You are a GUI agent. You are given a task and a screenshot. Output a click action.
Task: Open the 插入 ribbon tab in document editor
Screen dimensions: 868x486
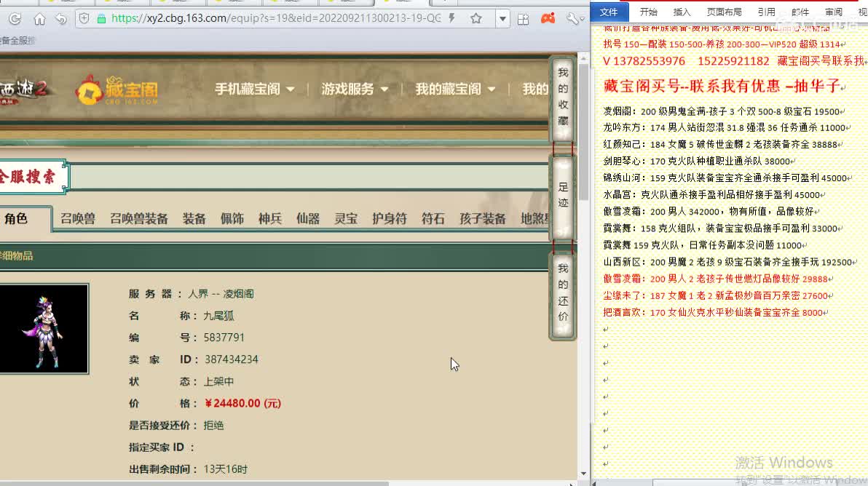(x=682, y=12)
